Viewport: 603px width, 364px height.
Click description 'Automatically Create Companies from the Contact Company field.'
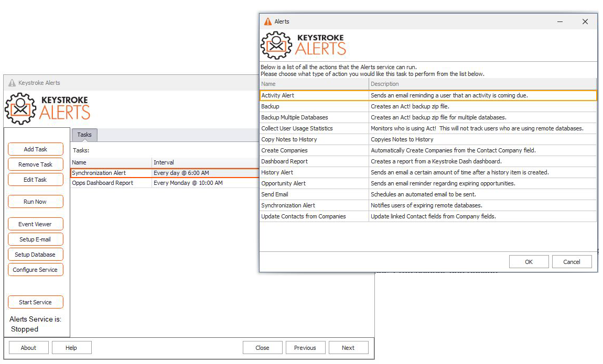click(x=453, y=150)
